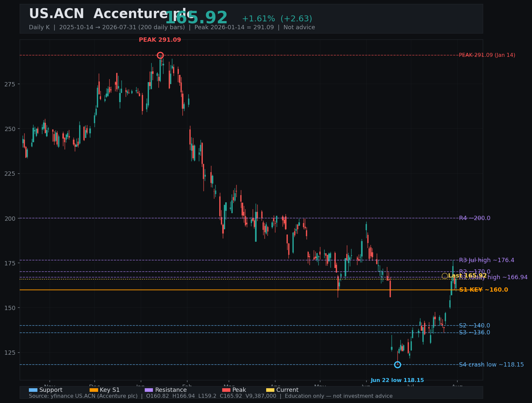
Task: Click the "R4 ~200.0" resistance label
Action: coord(475,218)
